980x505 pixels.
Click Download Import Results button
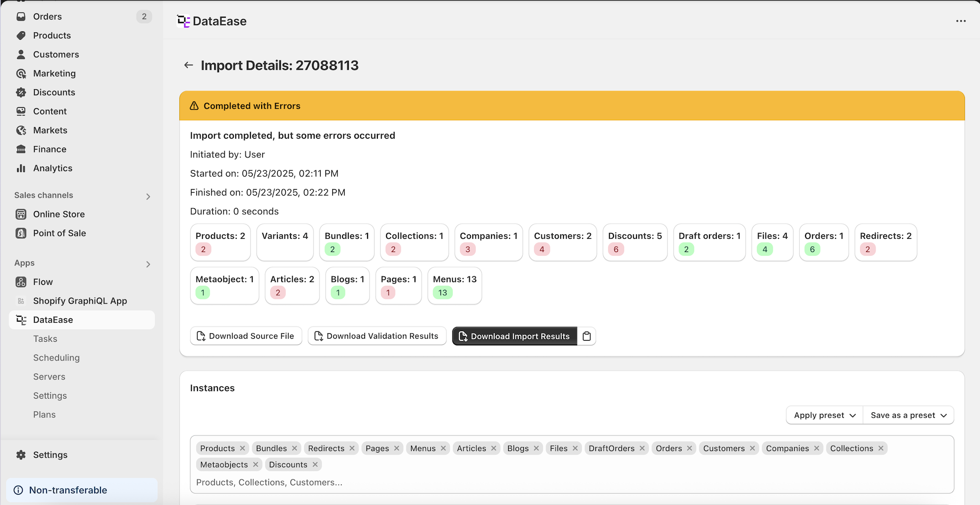tap(514, 336)
